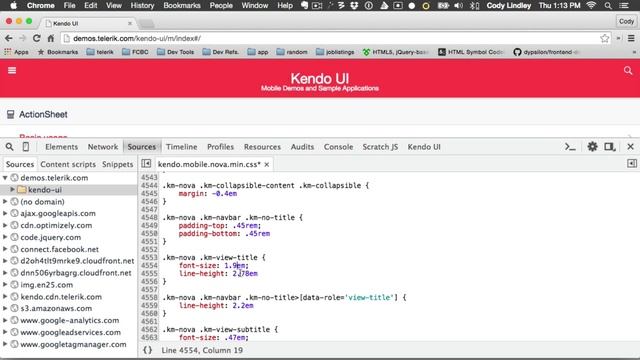This screenshot has height=360, width=640.
Task: Open the View menu in menu bar
Action: [114, 6]
